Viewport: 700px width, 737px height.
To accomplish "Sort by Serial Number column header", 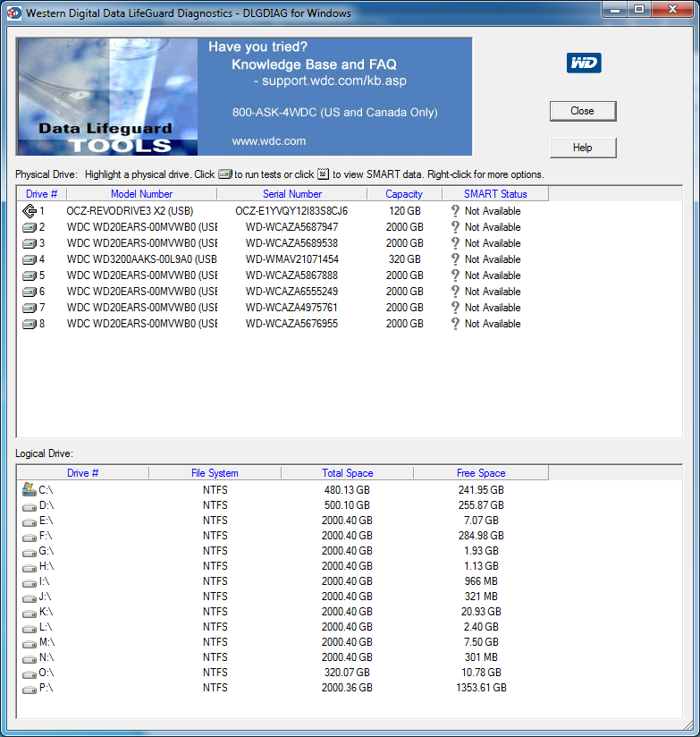I will click(291, 194).
